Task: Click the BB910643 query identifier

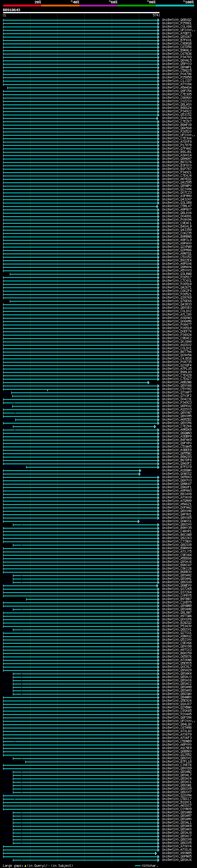Action: [x=11, y=10]
